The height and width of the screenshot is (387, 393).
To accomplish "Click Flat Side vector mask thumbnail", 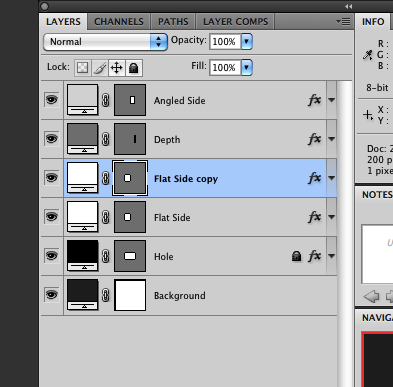I will (130, 217).
